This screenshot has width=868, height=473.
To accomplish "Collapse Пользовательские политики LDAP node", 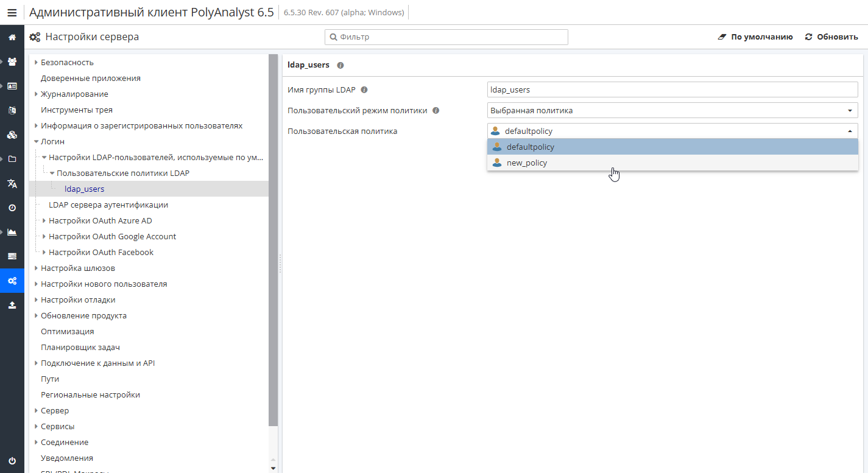I will (x=52, y=173).
